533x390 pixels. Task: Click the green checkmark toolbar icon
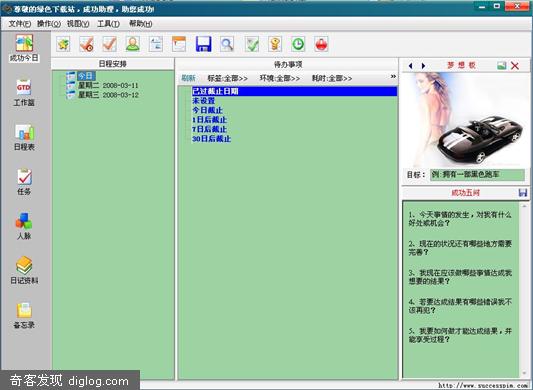pos(252,44)
